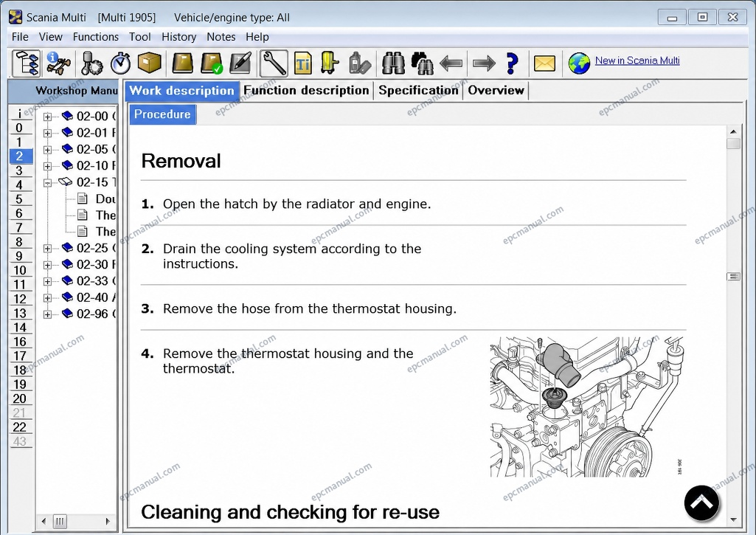
Task: Switch to the Specification tab
Action: [418, 90]
